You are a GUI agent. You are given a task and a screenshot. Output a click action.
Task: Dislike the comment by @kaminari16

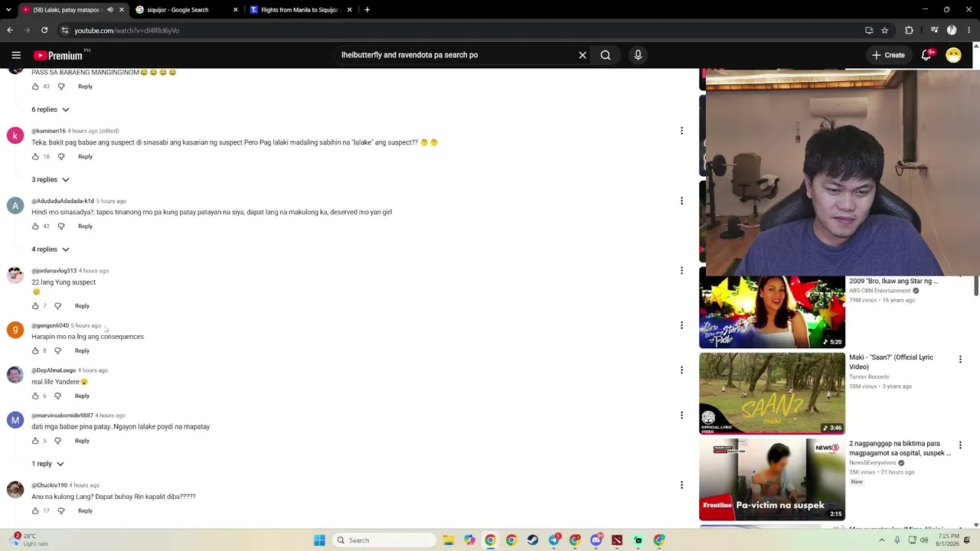pos(61,156)
